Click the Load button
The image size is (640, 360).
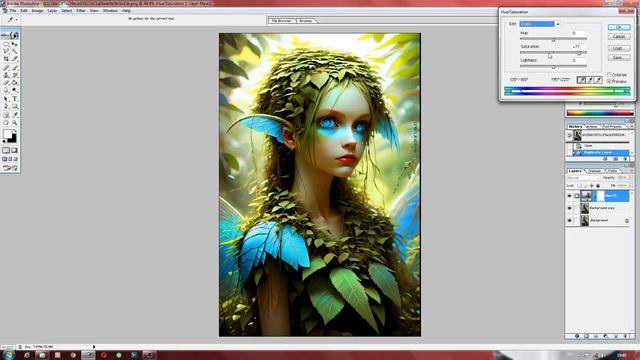619,48
